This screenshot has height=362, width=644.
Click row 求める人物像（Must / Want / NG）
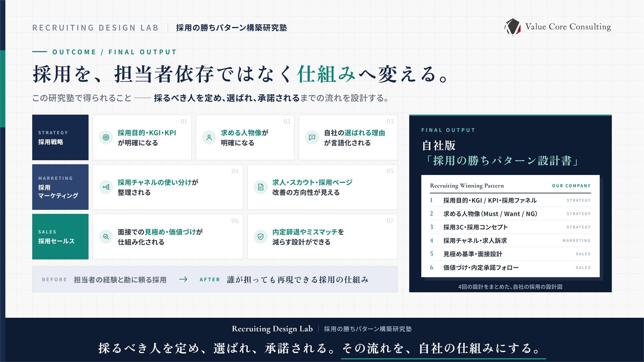(510, 214)
